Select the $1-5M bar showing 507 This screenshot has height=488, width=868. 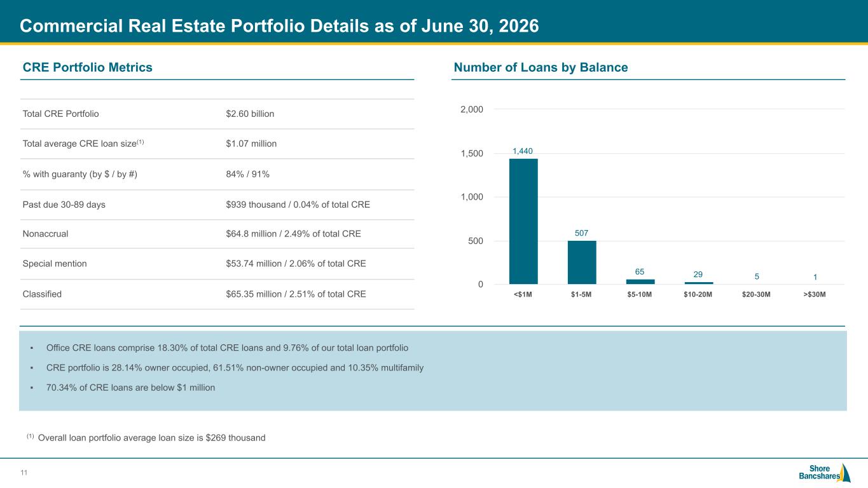pos(582,262)
